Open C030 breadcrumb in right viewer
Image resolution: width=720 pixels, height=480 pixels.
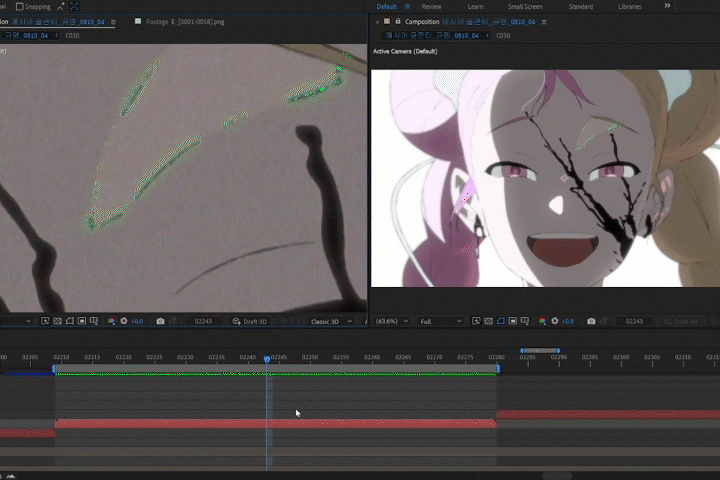[x=503, y=35]
